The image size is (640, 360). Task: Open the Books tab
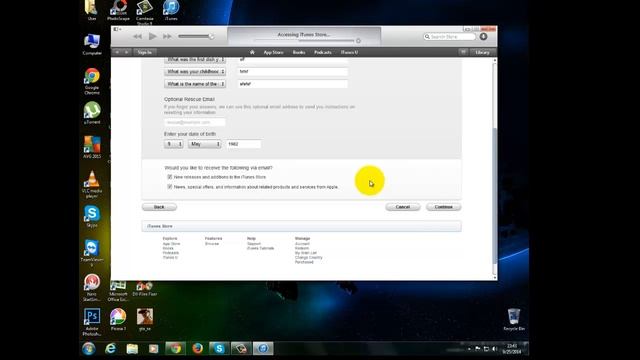[299, 52]
